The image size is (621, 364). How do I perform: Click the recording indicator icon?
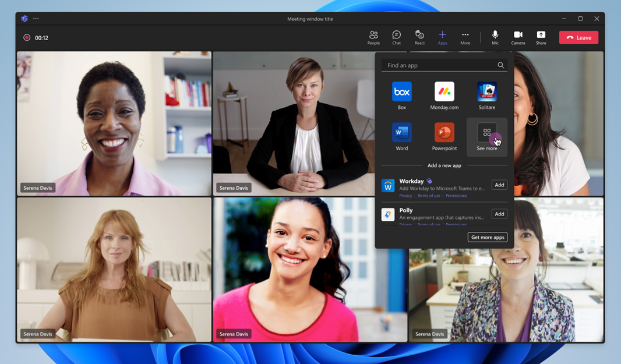pos(27,38)
